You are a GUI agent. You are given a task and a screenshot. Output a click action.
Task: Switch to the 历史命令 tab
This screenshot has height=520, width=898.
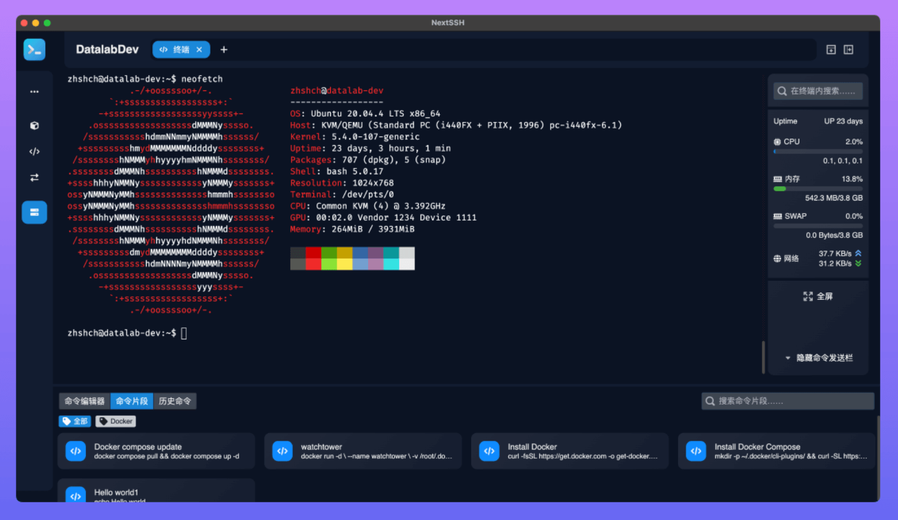coord(175,401)
